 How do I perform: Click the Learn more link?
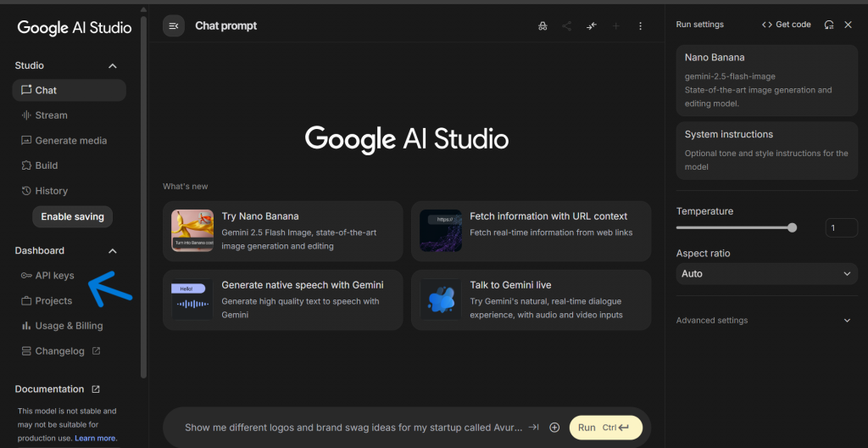coord(95,438)
